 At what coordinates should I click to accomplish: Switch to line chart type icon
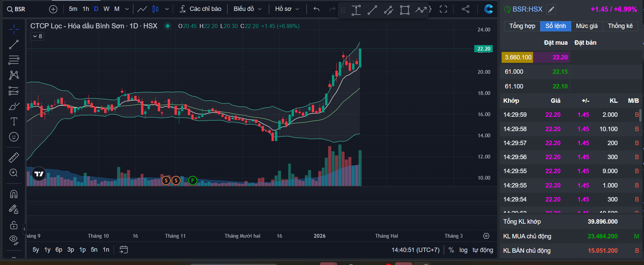(142, 9)
